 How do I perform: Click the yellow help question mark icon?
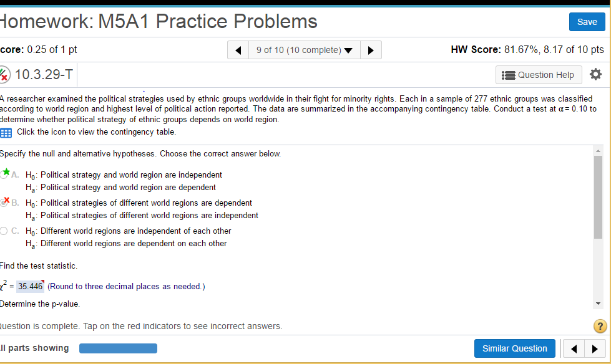tap(600, 326)
